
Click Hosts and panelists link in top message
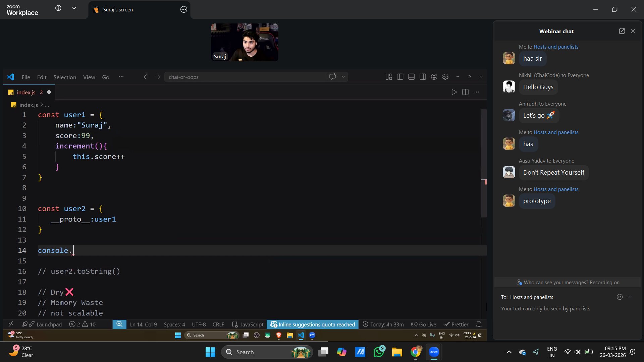[x=556, y=47]
